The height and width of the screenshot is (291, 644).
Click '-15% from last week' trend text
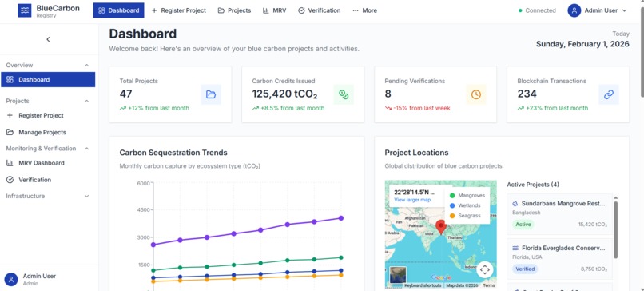[421, 108]
